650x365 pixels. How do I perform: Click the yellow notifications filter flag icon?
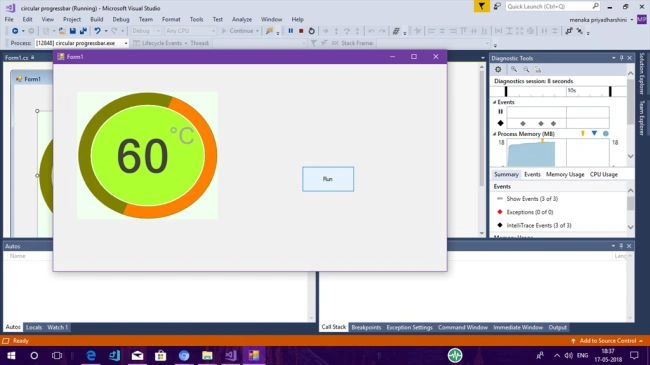pos(481,6)
